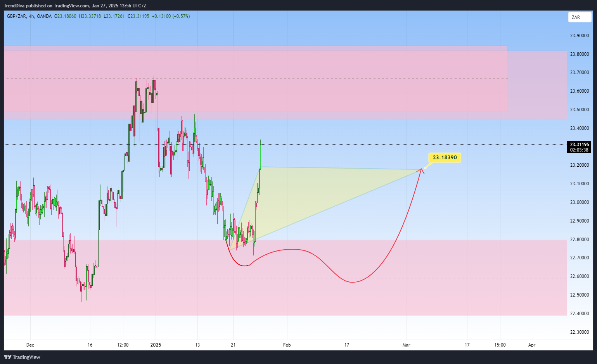Click the current price label 23.31195
597x364 pixels.
point(579,145)
